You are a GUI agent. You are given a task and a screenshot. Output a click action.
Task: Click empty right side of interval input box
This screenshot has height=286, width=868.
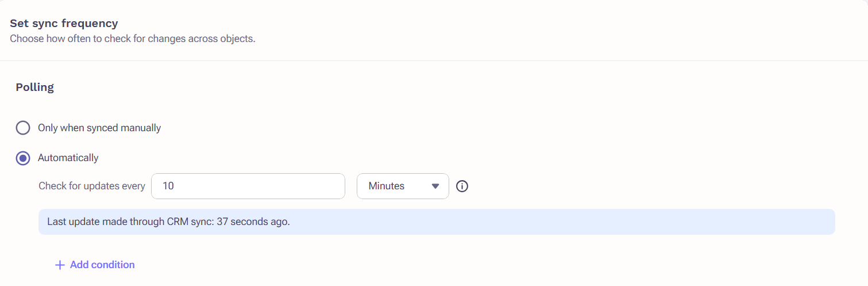(287, 186)
